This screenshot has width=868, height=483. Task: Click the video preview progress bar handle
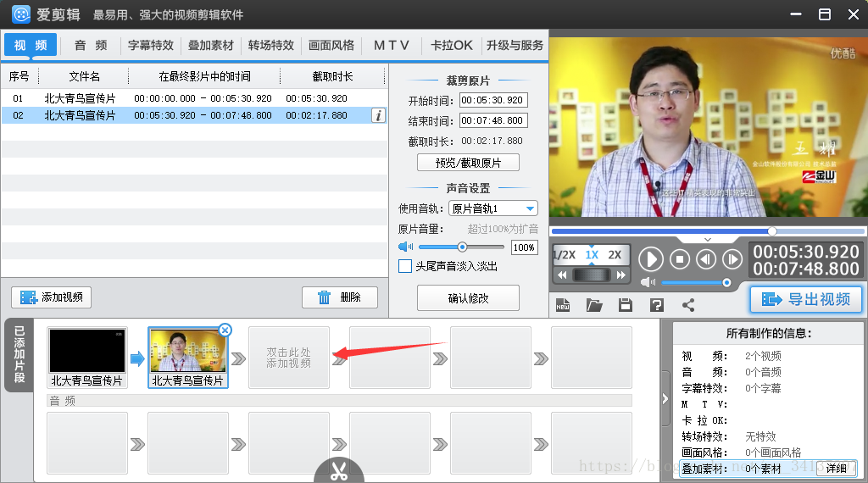pyautogui.click(x=772, y=230)
